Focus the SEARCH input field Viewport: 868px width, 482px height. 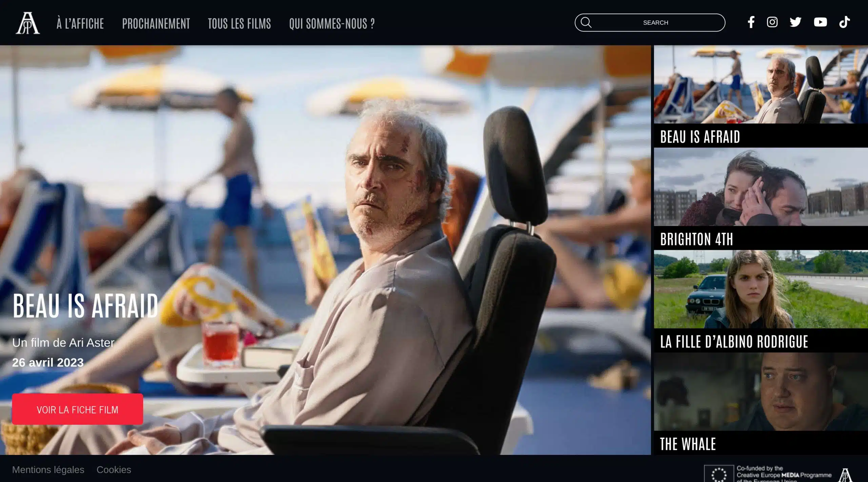click(x=650, y=23)
